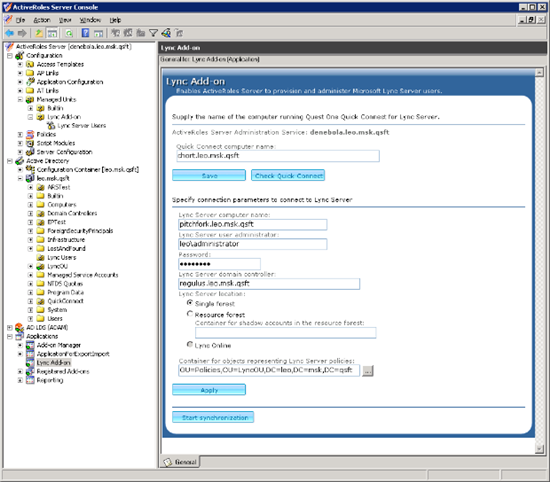The image size is (550, 482).
Task: Open the Window menu
Action: 90,20
